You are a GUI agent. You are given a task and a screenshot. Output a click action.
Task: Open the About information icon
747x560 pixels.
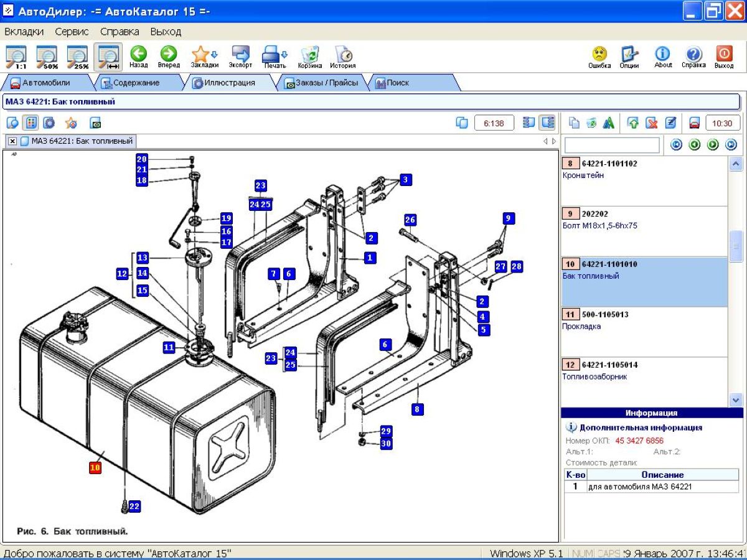pyautogui.click(x=663, y=57)
